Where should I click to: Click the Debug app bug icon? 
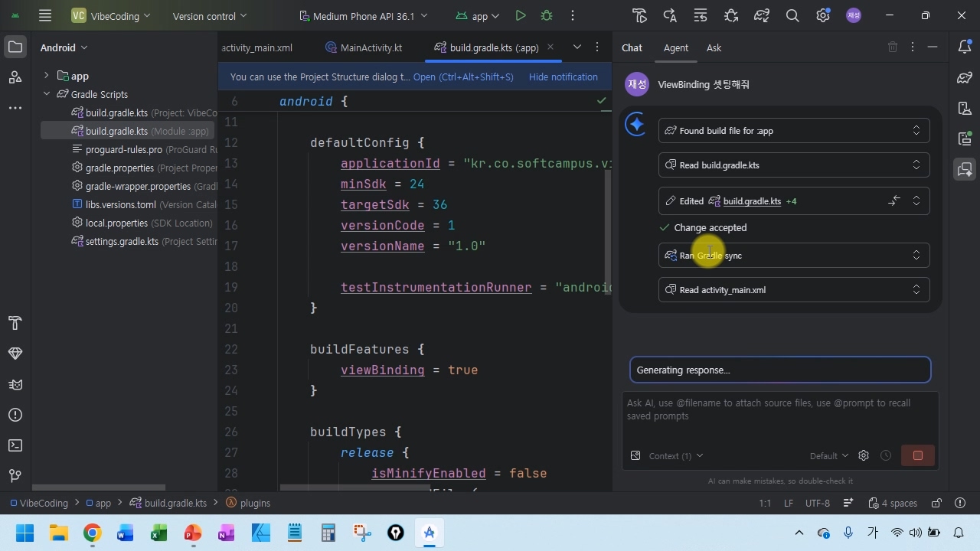[x=546, y=15]
